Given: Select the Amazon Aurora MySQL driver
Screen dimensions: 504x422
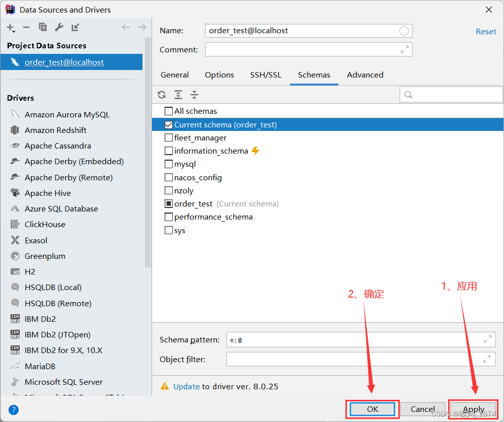Looking at the screenshot, I should 67,114.
